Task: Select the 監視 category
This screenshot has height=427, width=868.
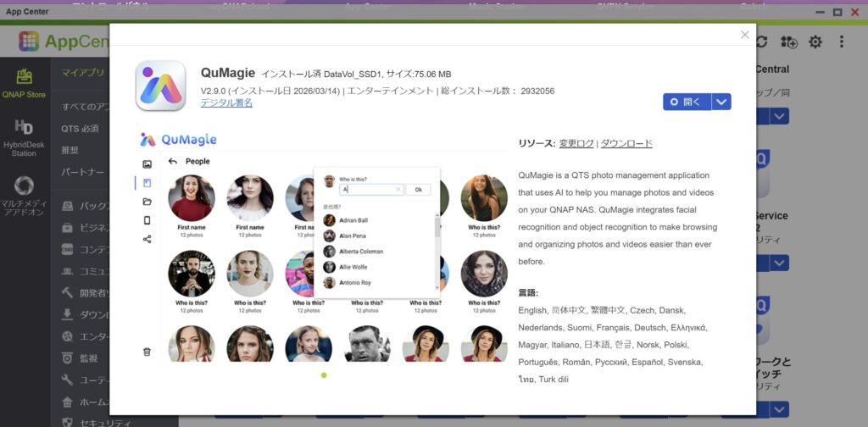Action: [89, 358]
